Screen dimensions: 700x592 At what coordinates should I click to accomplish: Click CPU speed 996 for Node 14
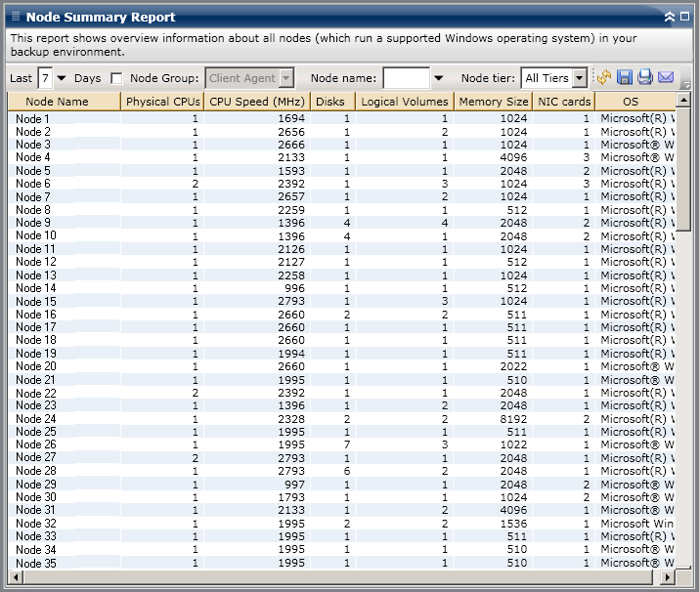(x=294, y=288)
